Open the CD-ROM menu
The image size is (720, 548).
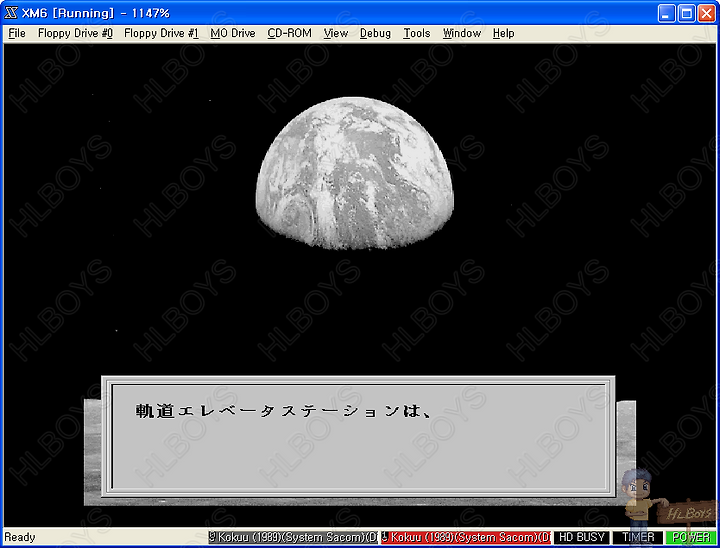[289, 33]
